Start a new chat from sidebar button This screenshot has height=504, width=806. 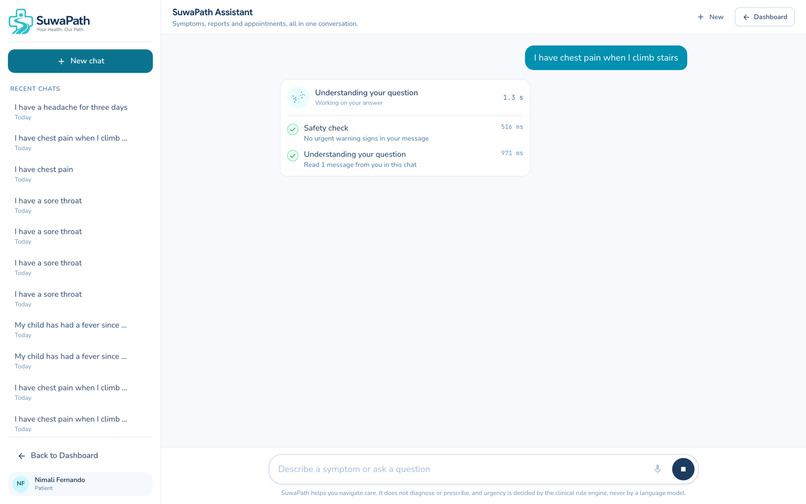80,61
